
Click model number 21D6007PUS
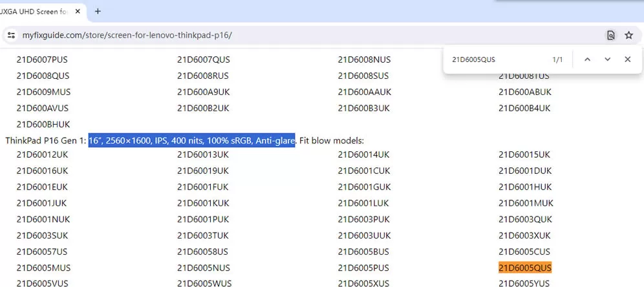42,60
